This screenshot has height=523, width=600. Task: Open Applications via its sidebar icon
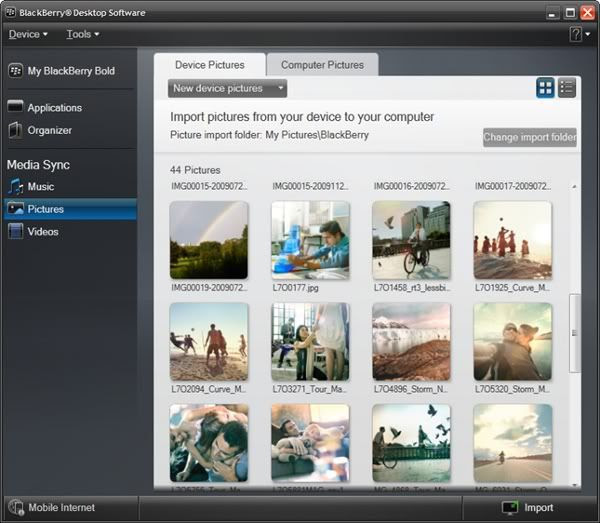tap(15, 106)
